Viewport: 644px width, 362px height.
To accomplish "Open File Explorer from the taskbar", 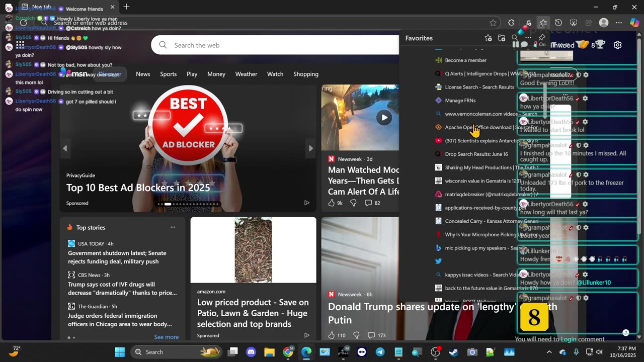I will tap(269, 352).
